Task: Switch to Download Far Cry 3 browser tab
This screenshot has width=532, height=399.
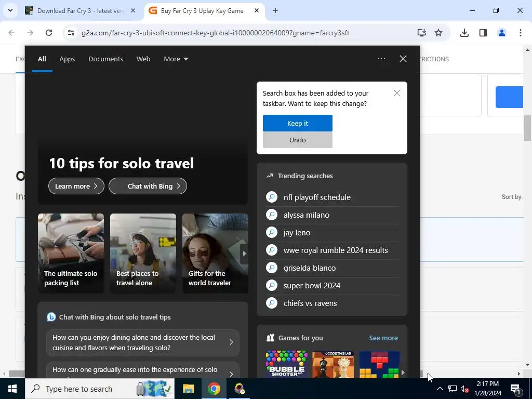Action: click(x=81, y=11)
